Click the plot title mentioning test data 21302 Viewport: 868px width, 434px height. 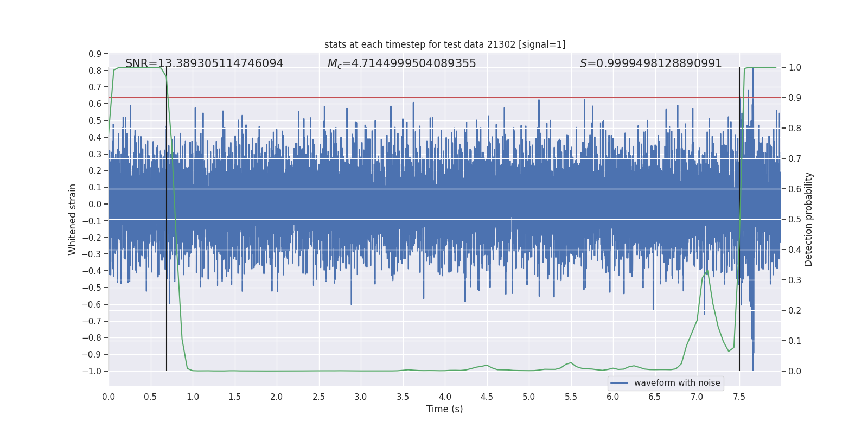coord(445,44)
